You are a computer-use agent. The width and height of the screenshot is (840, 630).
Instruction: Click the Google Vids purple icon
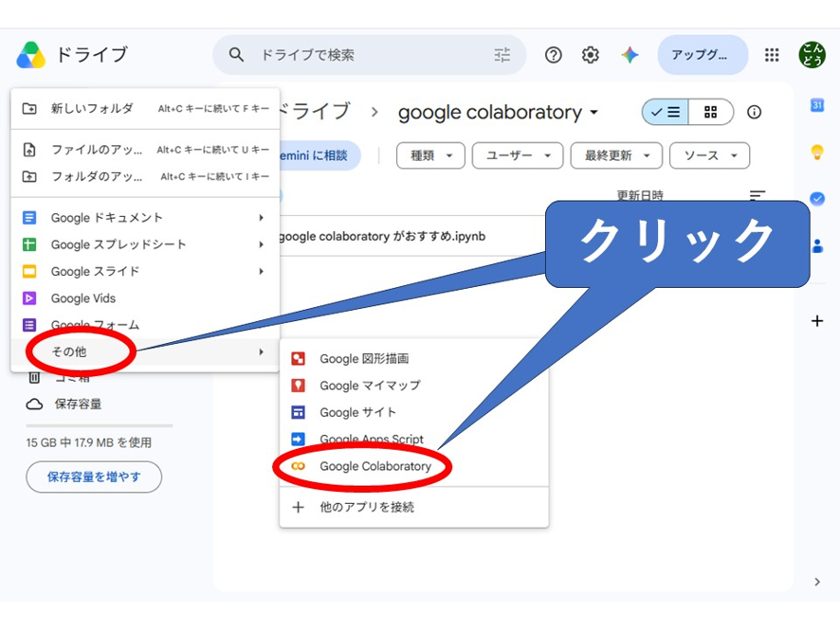[29, 298]
